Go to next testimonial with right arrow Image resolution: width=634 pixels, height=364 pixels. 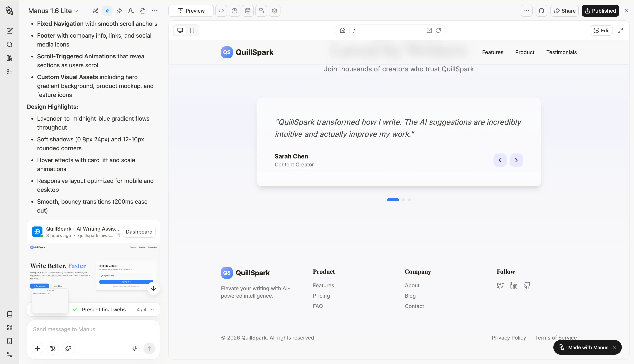[x=516, y=160]
